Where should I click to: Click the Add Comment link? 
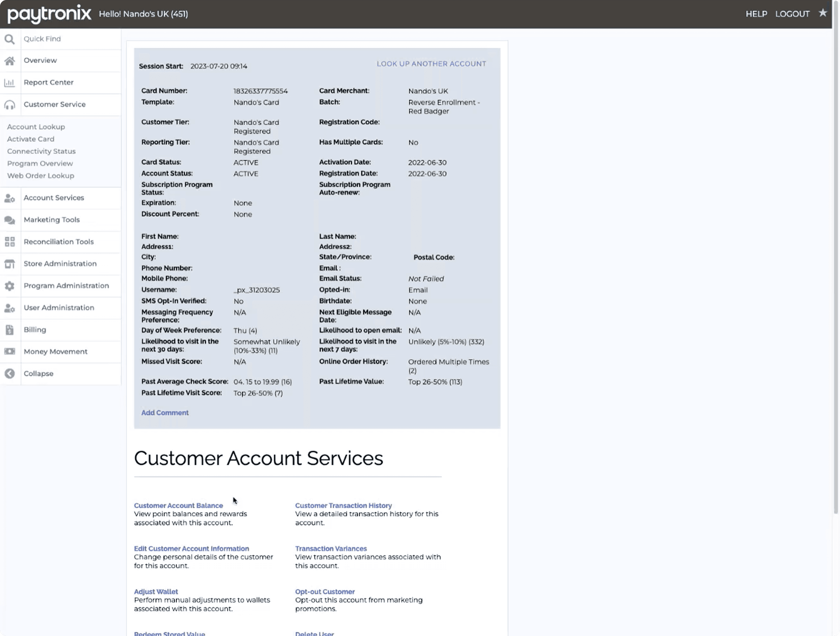165,413
